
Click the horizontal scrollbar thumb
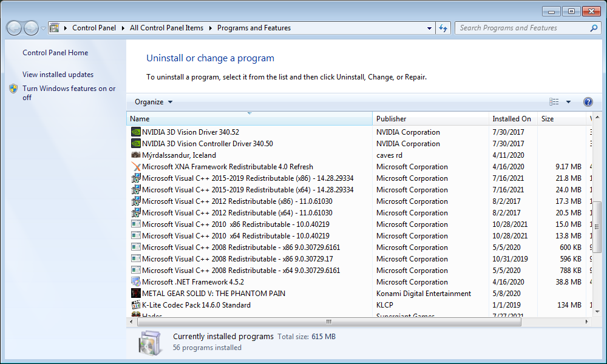tap(329, 322)
